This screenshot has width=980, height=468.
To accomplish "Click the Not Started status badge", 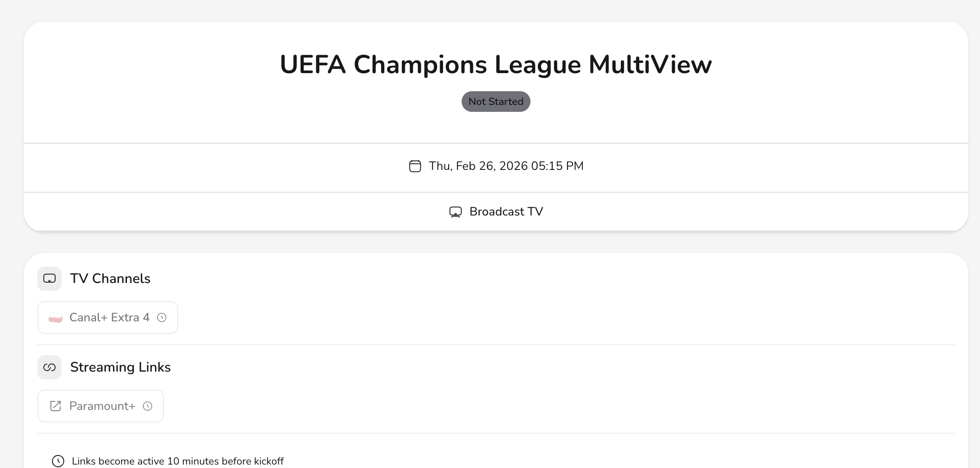I will tap(496, 102).
